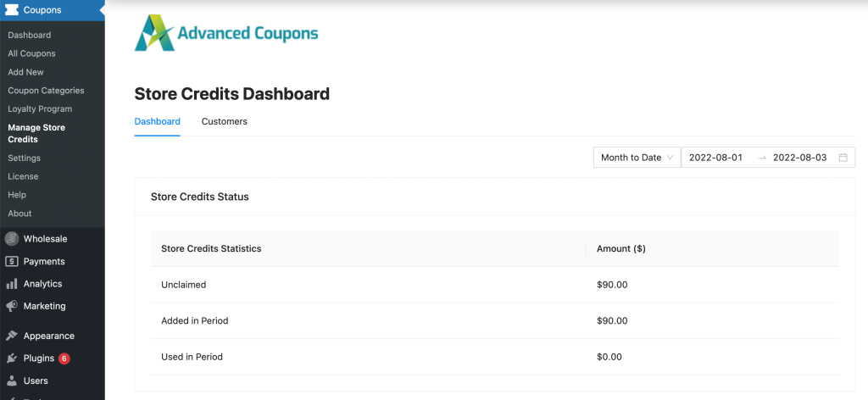Click the dropdown chevron beside Month to Date

click(x=670, y=157)
